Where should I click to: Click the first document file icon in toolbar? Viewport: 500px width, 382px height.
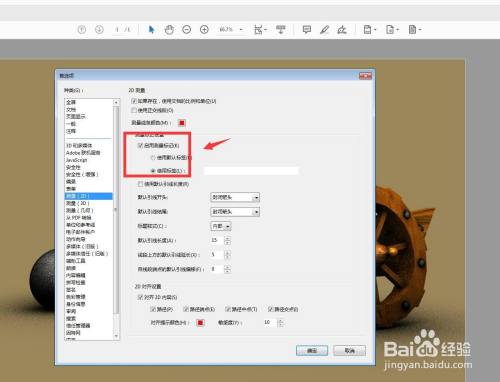(367, 30)
